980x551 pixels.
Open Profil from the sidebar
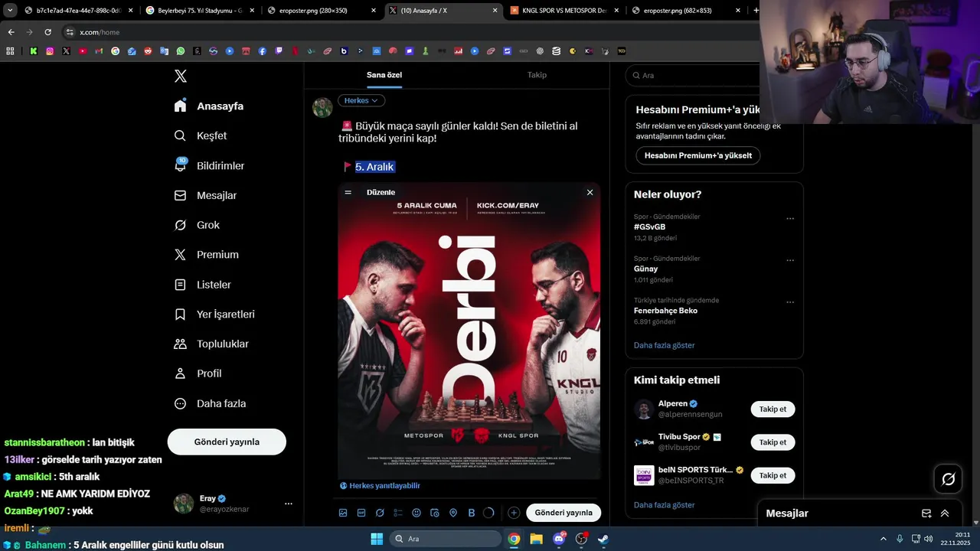(198, 373)
